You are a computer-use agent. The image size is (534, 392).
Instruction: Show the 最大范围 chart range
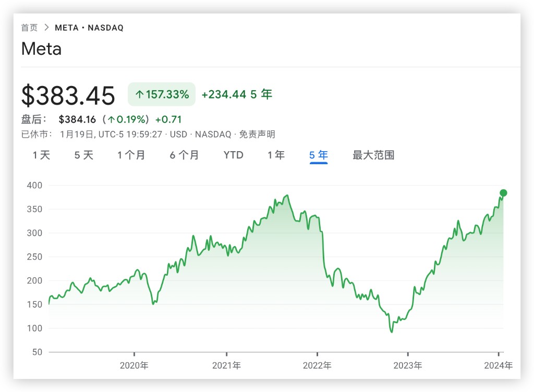(x=373, y=155)
